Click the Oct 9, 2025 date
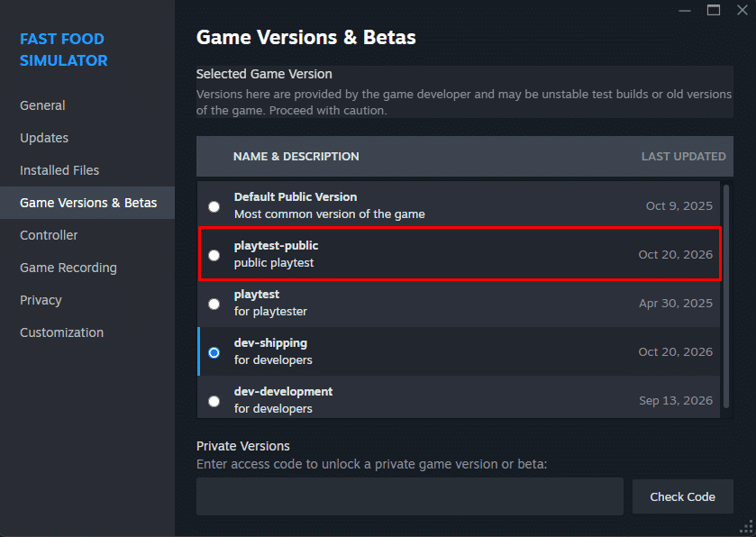Image resolution: width=756 pixels, height=537 pixels. point(679,206)
